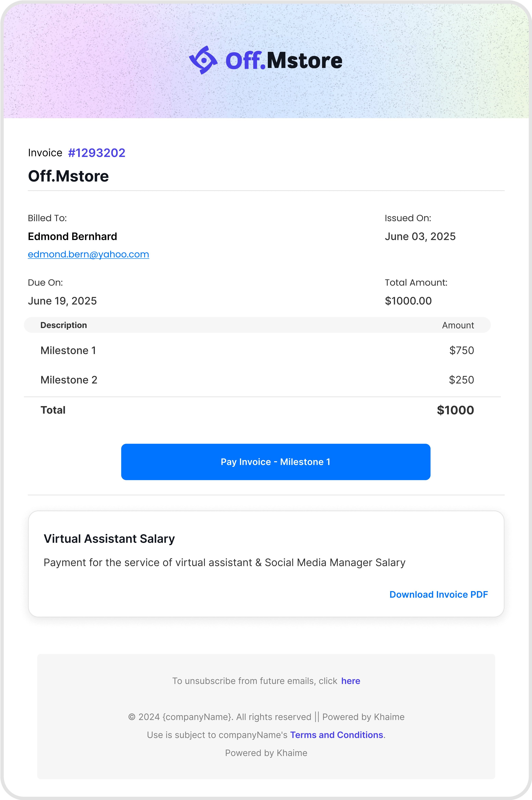Viewport: 532px width, 800px height.
Task: Click the Billed To: label
Action: point(47,218)
